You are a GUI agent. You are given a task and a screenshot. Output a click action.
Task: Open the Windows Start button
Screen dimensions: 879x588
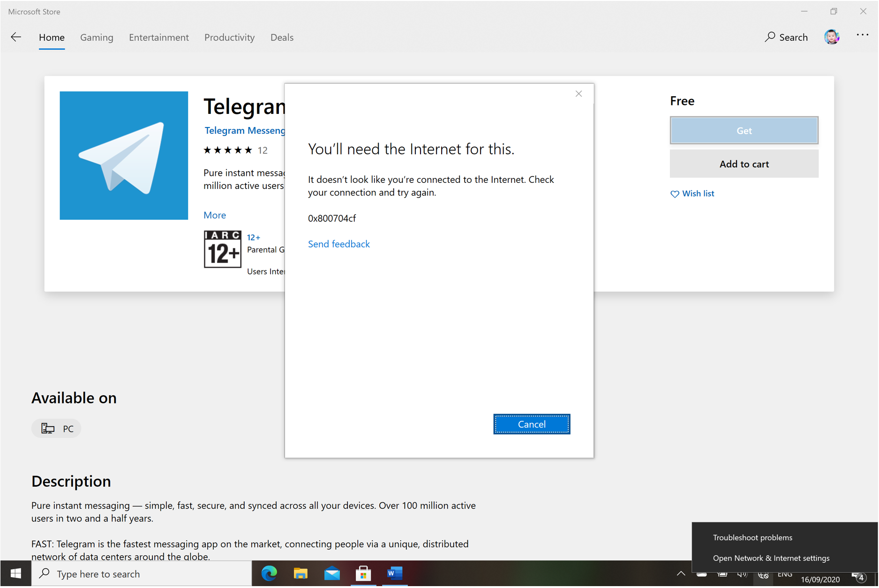(16, 573)
